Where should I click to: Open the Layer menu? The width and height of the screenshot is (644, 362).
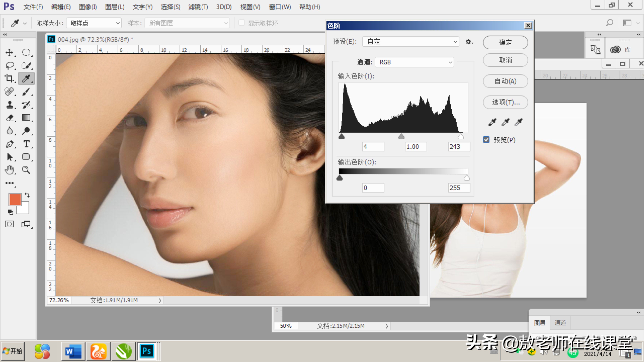coord(115,7)
